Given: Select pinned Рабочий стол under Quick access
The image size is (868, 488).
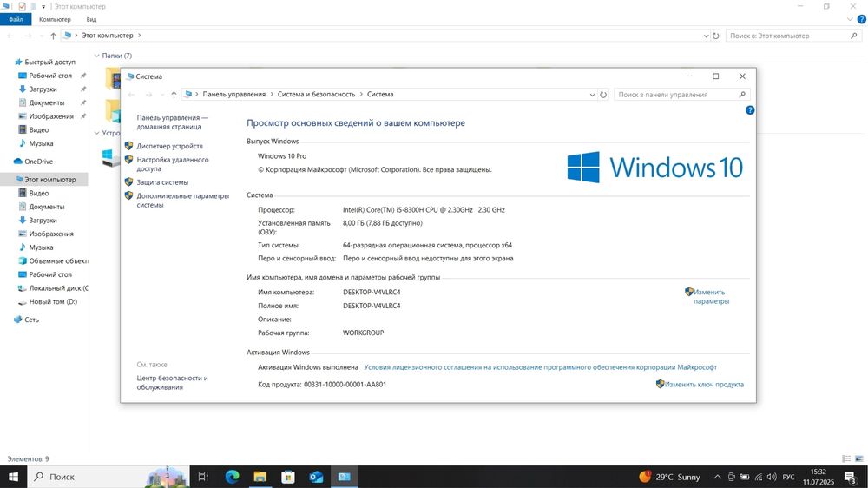Looking at the screenshot, I should click(50, 76).
